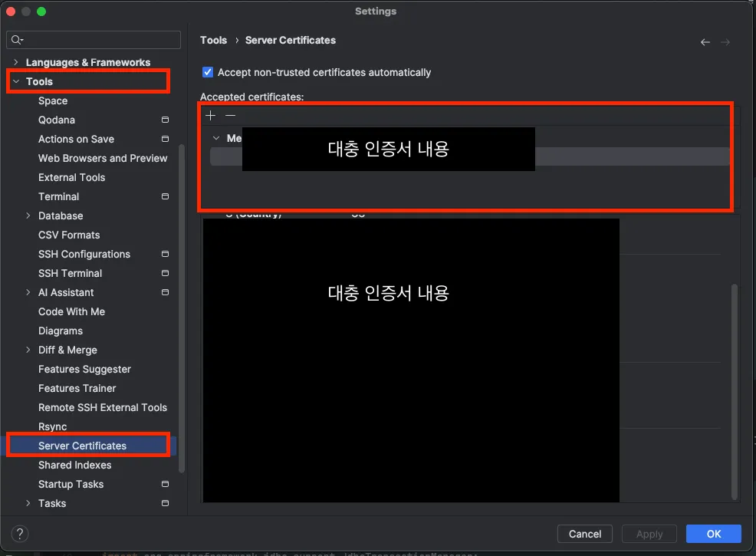Collapse the certificate tree node chevron

(216, 138)
